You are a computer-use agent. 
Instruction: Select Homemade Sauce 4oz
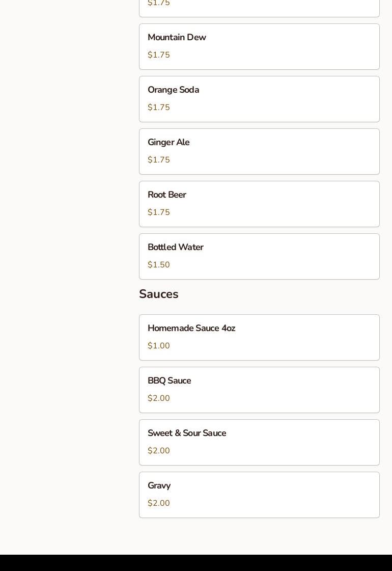click(259, 337)
